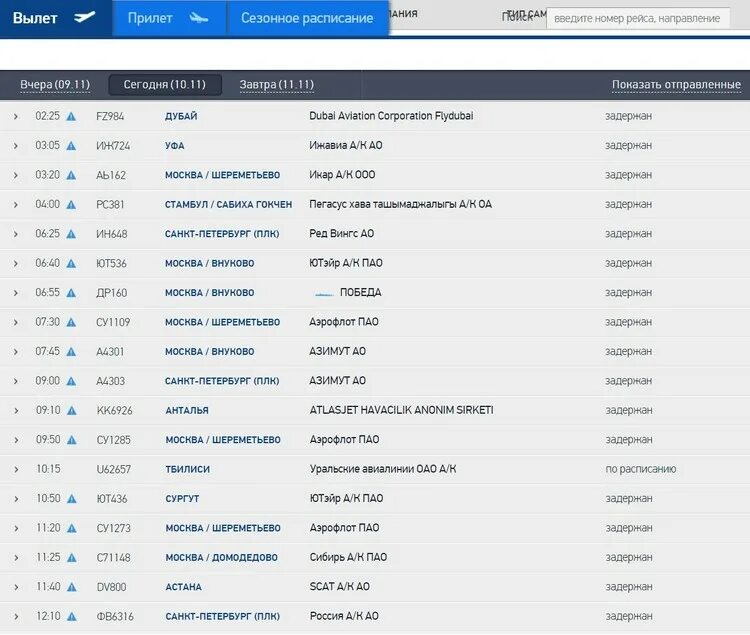Open СТАМБУЛ / САБИХА ГОКЧЕН destination
The width and height of the screenshot is (750, 635).
228,205
